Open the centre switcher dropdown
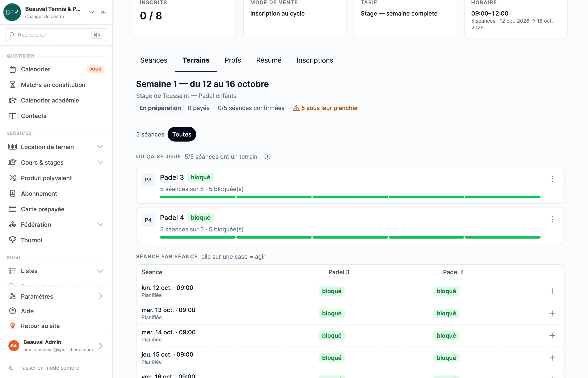This screenshot has width=588, height=378. (x=91, y=12)
